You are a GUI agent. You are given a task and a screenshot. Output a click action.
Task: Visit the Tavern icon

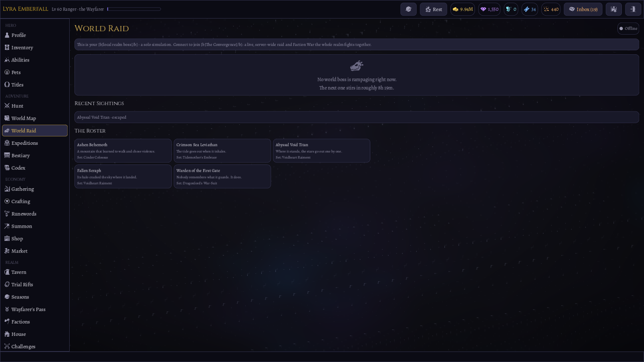[x=7, y=272]
